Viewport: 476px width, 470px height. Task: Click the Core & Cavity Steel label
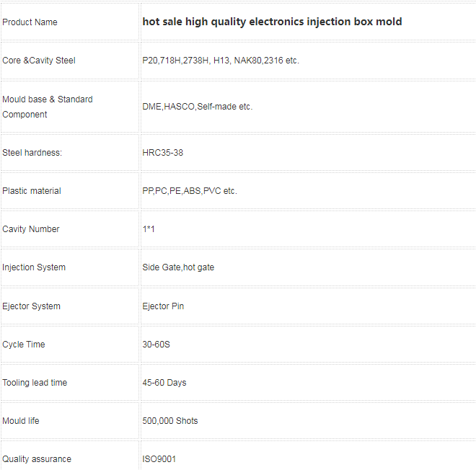39,61
